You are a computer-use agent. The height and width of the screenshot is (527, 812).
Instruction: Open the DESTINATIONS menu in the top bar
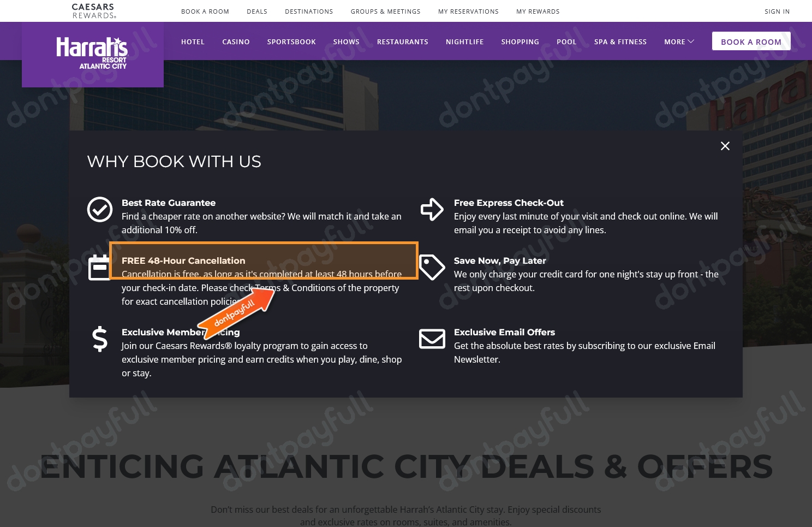(x=309, y=11)
